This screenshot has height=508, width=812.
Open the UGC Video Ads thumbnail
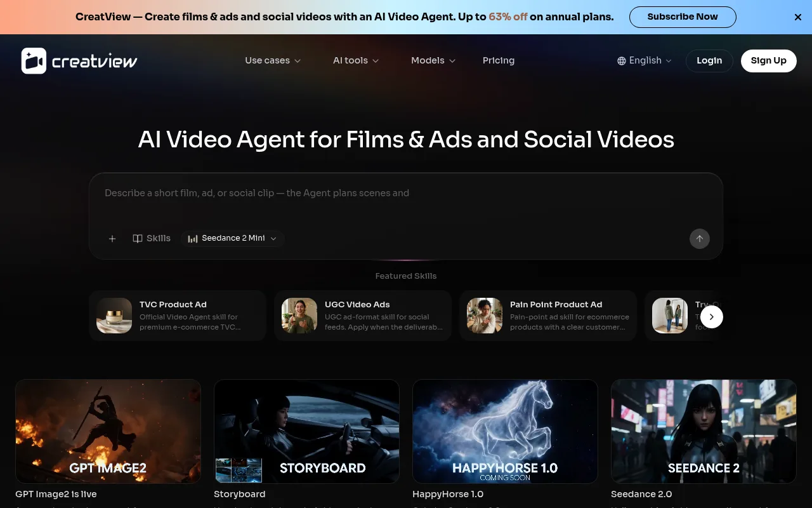point(299,316)
